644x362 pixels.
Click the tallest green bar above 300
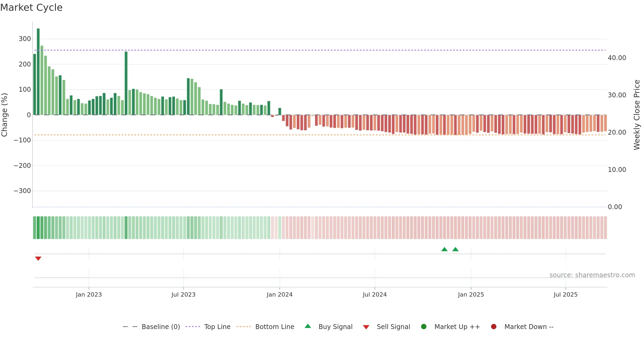pos(38,72)
